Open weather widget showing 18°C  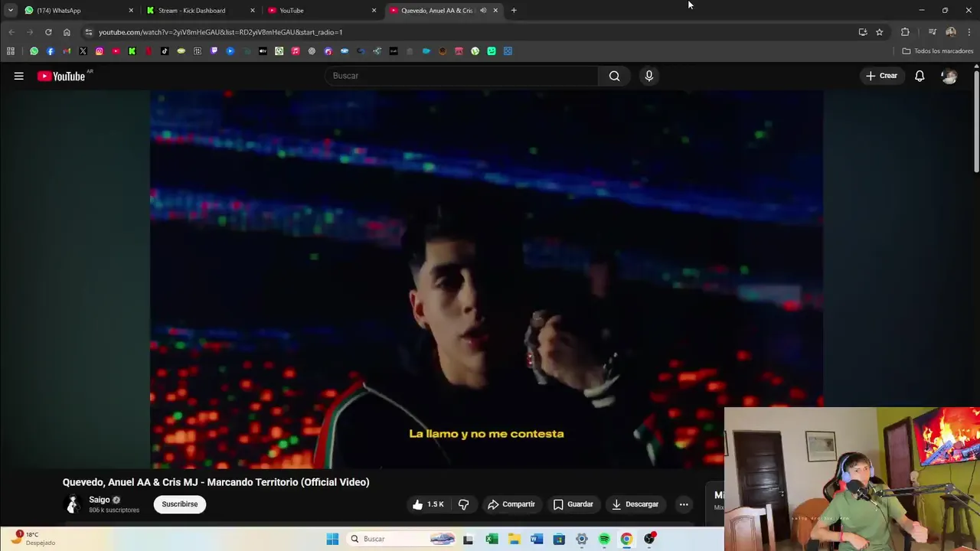click(32, 539)
